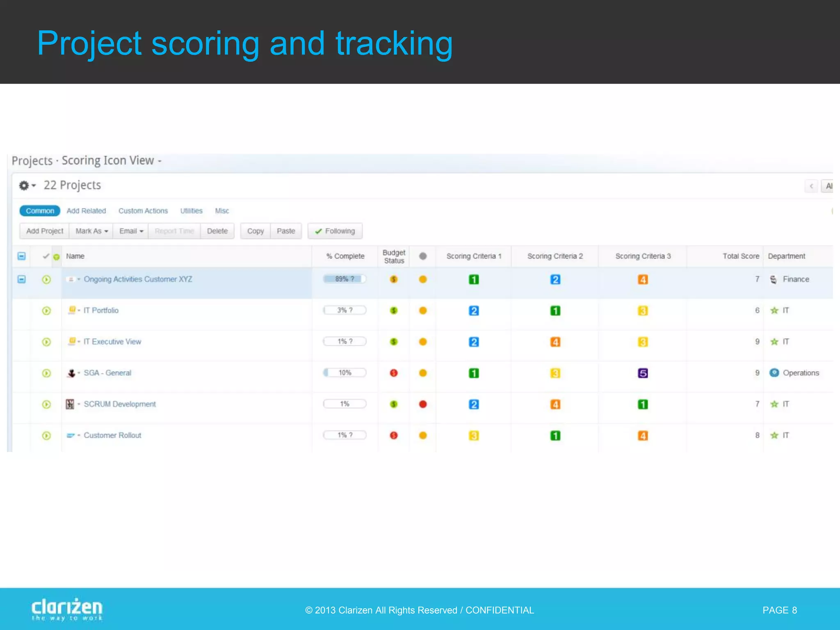Deselect the Ongoing Activities Customer XYZ row checkbox

[x=22, y=279]
